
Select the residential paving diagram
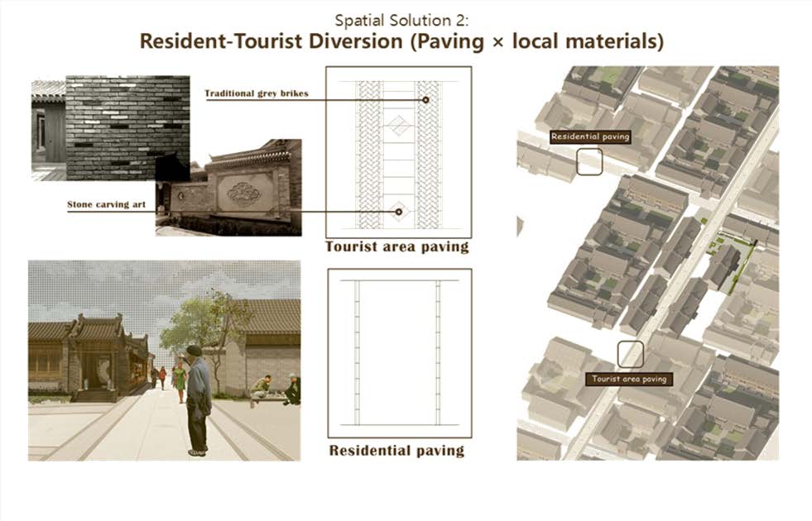(x=398, y=353)
